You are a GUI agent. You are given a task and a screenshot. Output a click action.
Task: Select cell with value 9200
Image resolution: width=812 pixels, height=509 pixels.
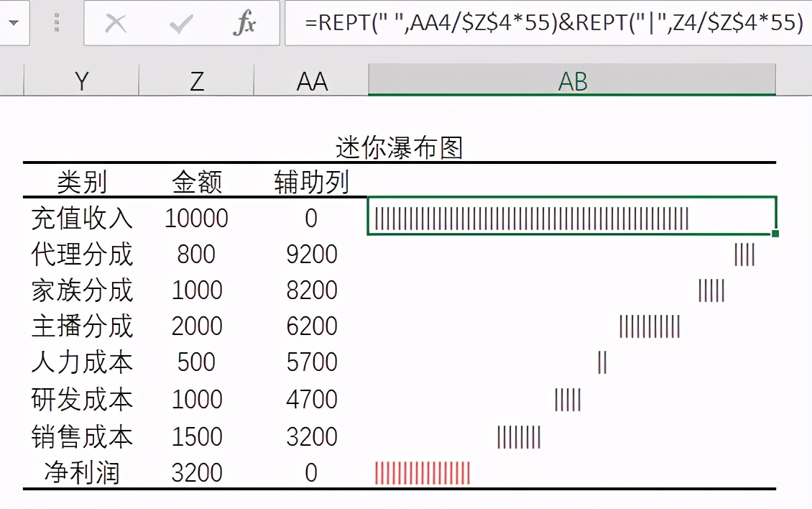[312, 254]
